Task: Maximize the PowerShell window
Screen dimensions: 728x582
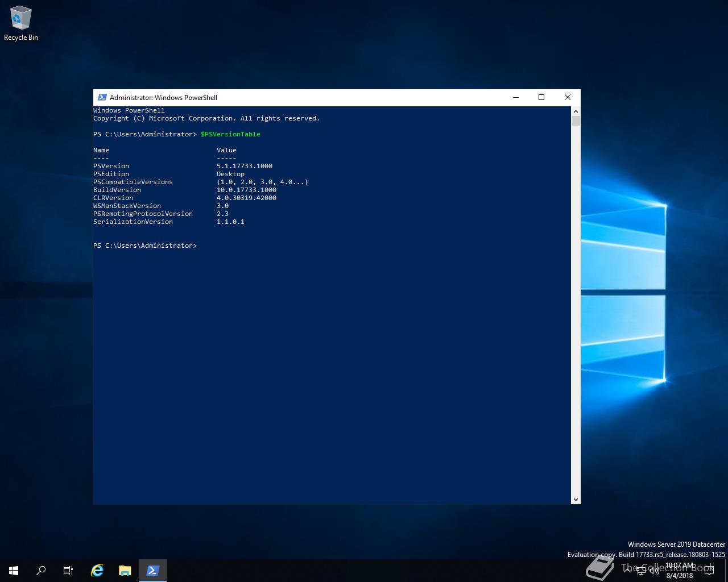Action: tap(541, 97)
